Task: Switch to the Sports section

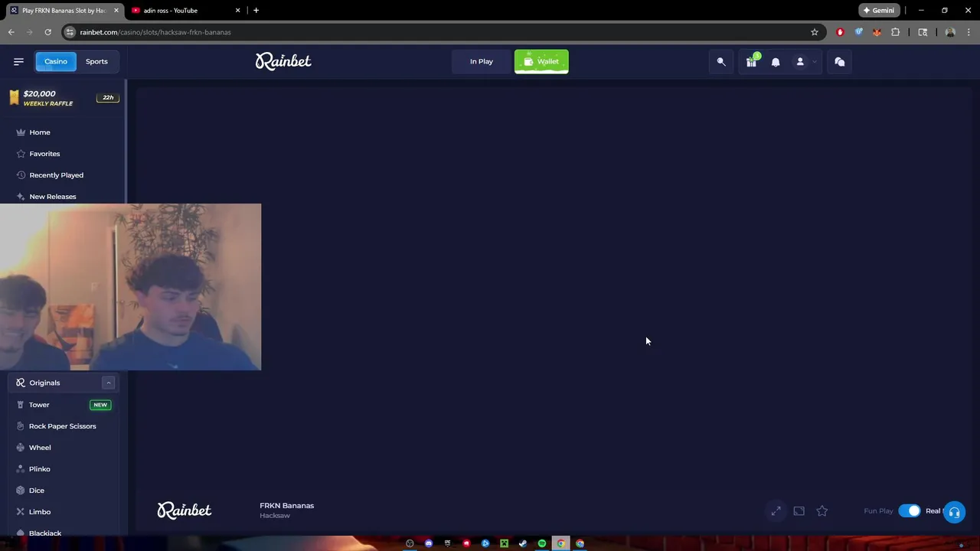Action: coord(96,61)
